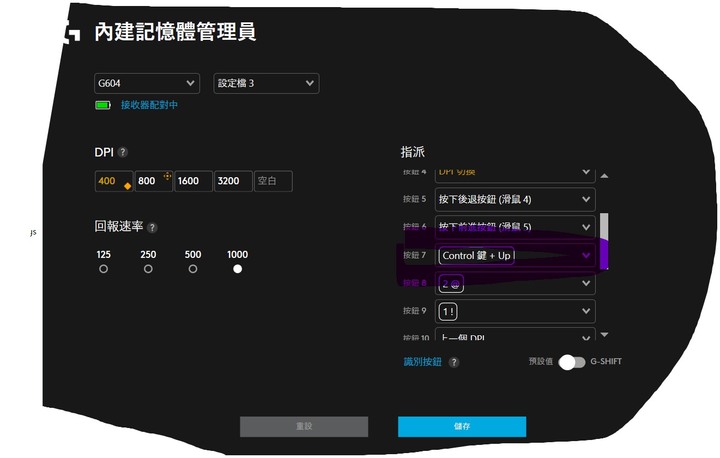Viewport: 720px width, 458px height.
Task: Expand button 10 DPI assignment dropdown
Action: point(515,334)
